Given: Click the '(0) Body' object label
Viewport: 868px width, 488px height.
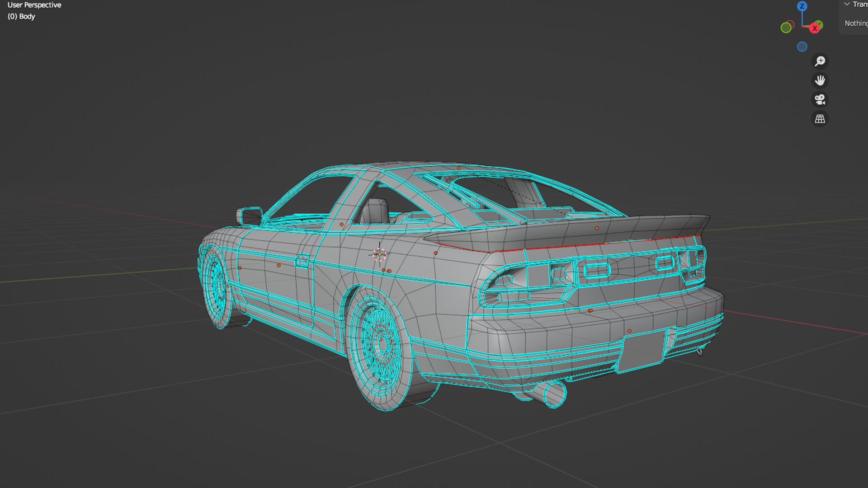Looking at the screenshot, I should (21, 16).
